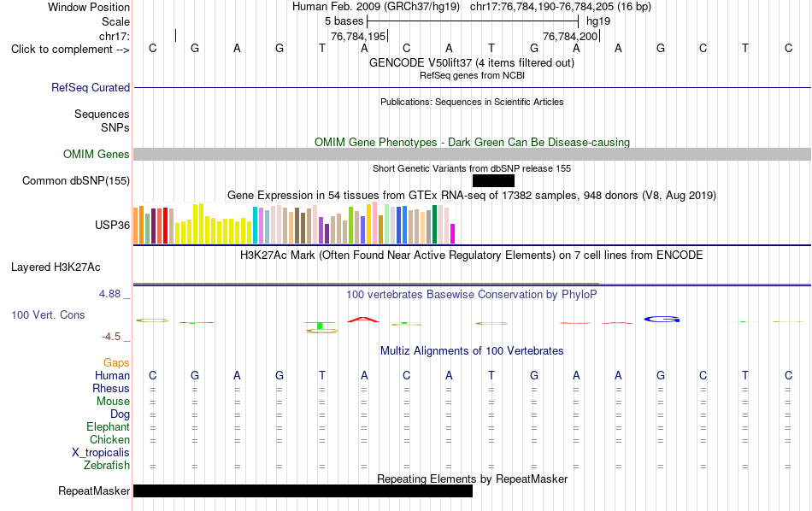Screen dimensions: 812x511
Task: Click the 5 bases scale bar
Action: [x=473, y=21]
